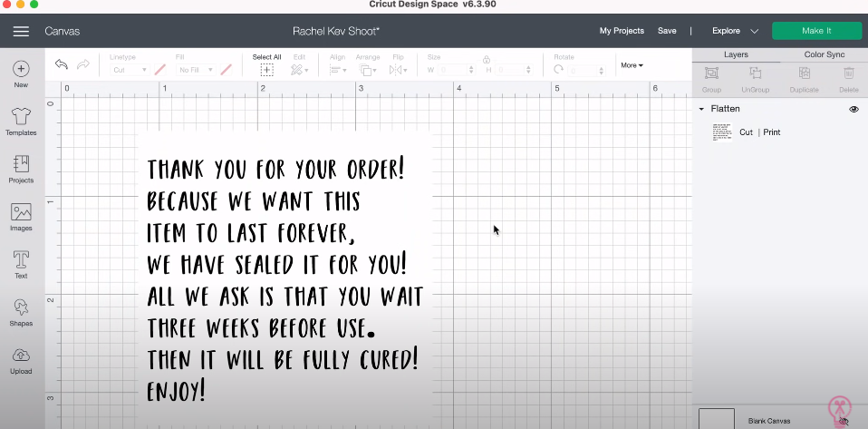868x429 pixels.
Task: Switch to the Layers tab
Action: [736, 54]
